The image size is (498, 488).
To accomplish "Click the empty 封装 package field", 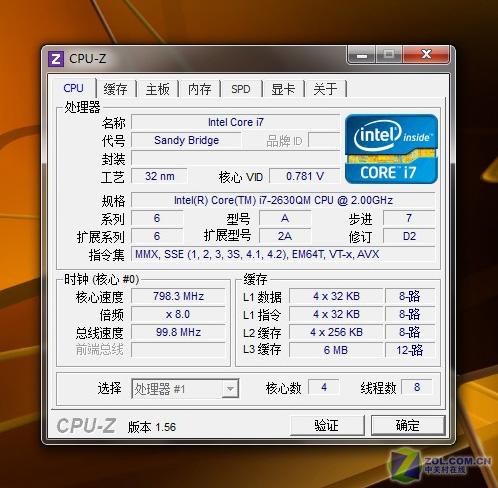I will point(235,158).
